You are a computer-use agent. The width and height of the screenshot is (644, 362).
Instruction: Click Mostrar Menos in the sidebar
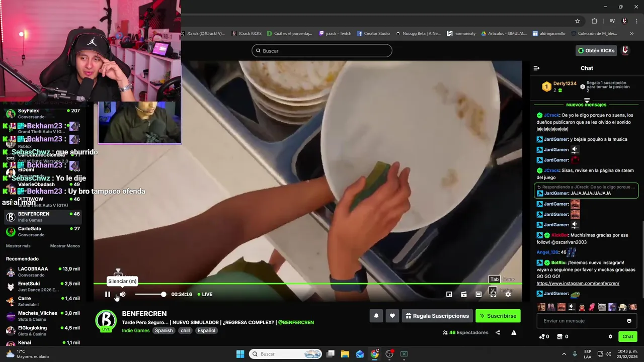65,246
